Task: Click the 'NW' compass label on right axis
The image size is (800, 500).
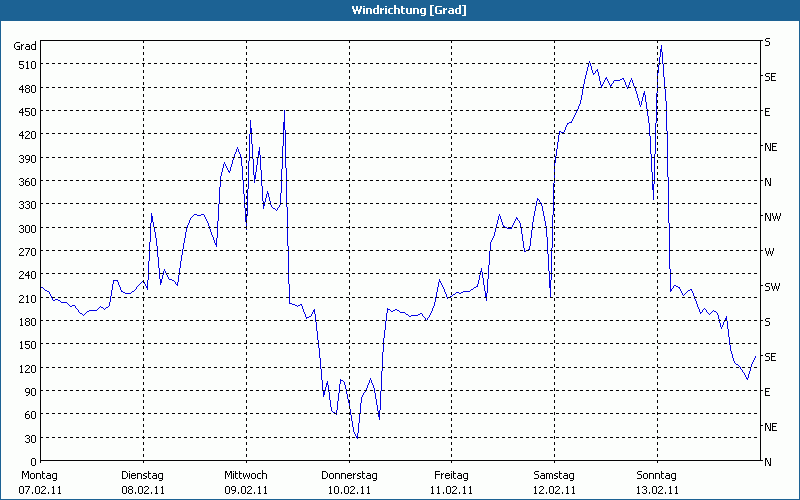Action: point(772,217)
